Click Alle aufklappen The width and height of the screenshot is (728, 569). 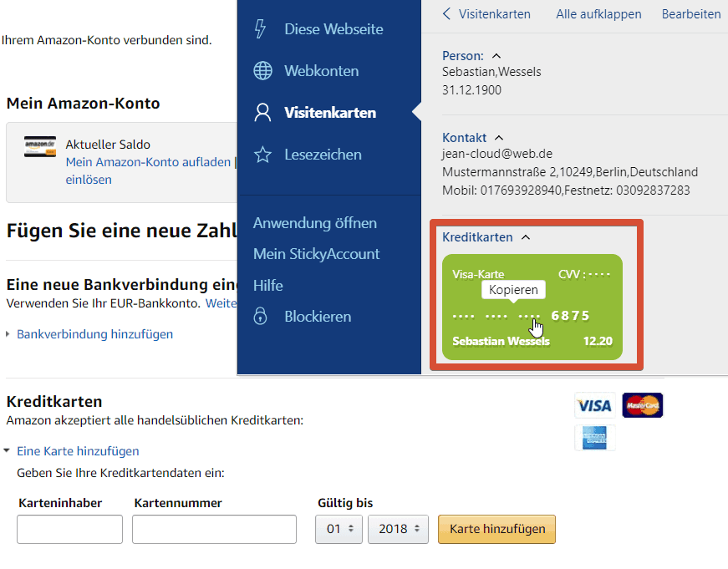coord(598,14)
